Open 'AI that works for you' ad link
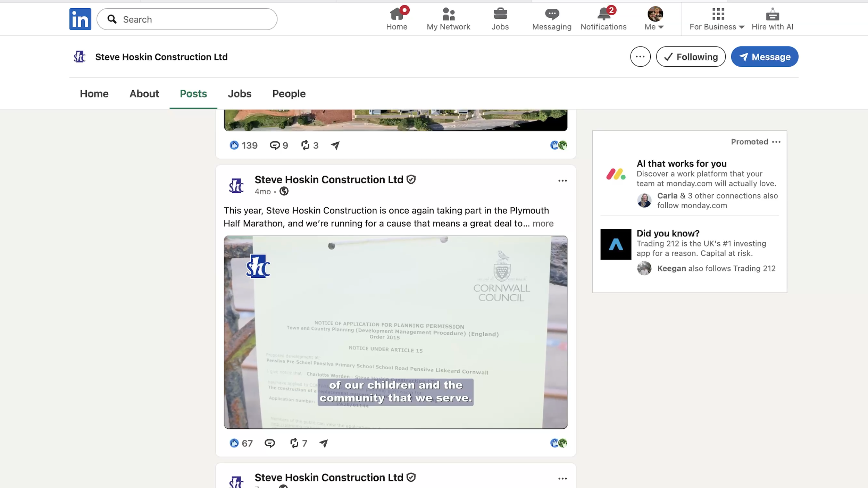Image resolution: width=868 pixels, height=488 pixels. coord(681,163)
